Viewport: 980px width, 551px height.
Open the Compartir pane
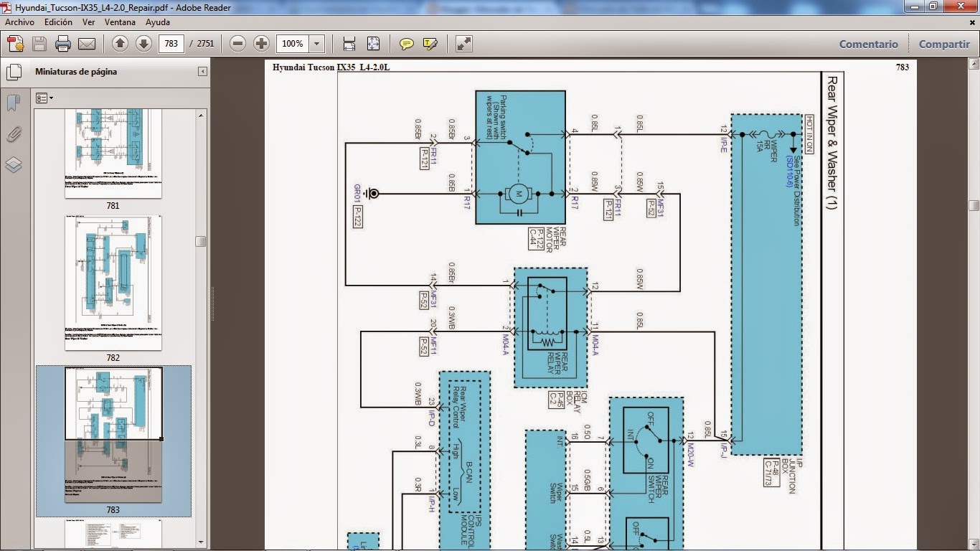[944, 44]
